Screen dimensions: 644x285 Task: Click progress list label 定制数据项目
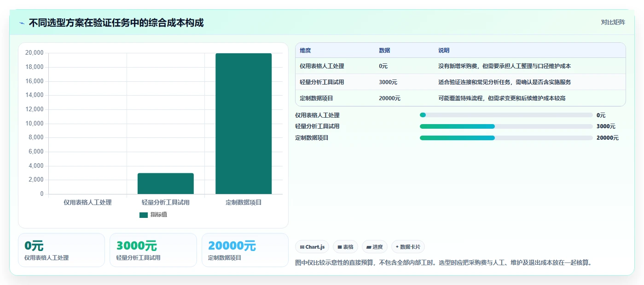click(x=312, y=138)
